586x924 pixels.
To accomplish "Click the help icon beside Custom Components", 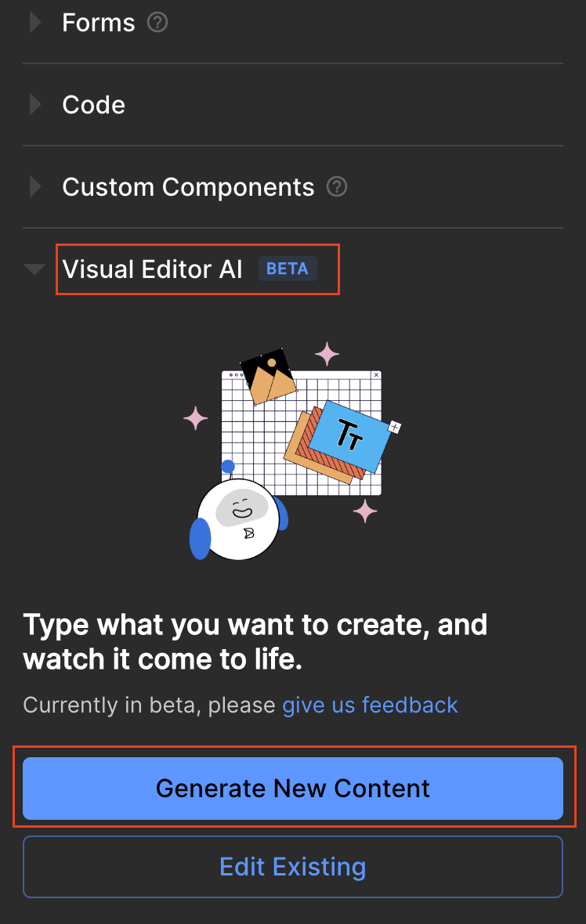I will coord(337,186).
